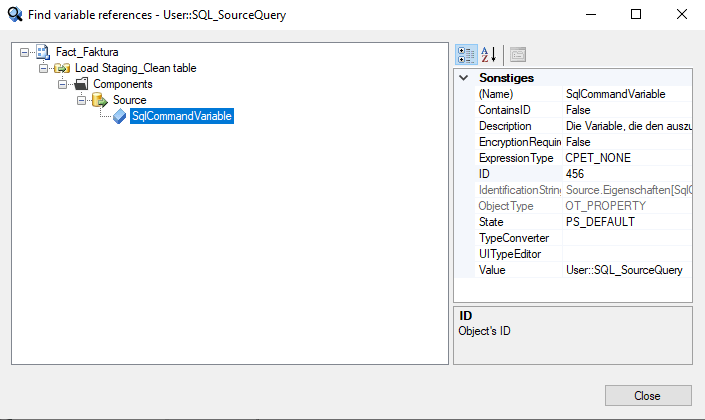The height and width of the screenshot is (420, 705).
Task: Collapse the Load Staging_Clean table node
Action: 44,68
